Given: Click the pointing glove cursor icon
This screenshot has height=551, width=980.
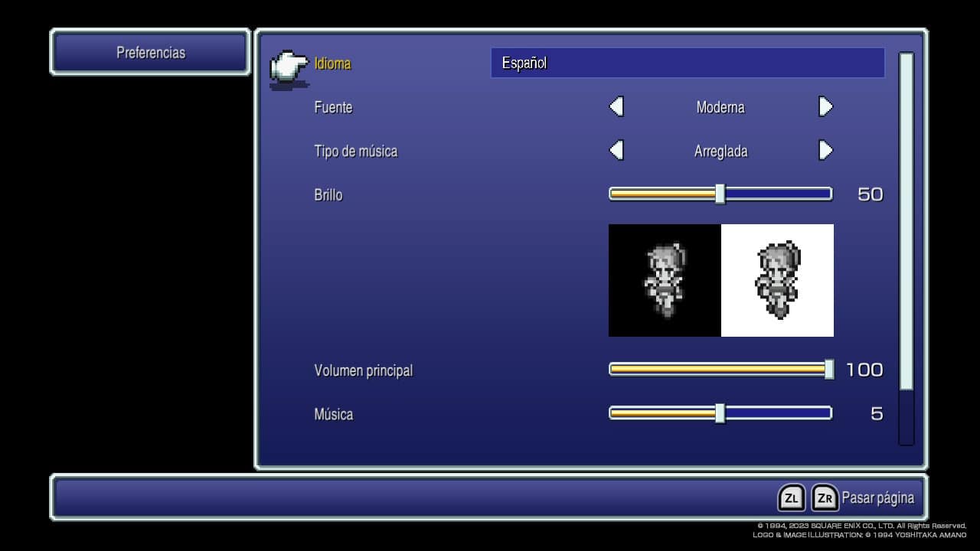Looking at the screenshot, I should pos(289,67).
